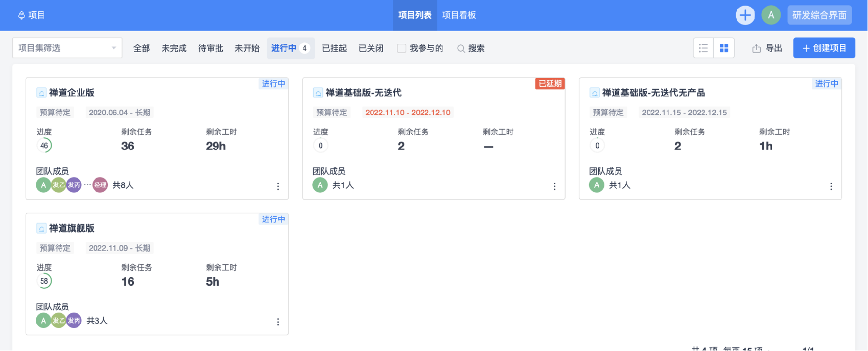
Task: Click progress ring 46 in 禅道企业版
Action: pos(44,146)
